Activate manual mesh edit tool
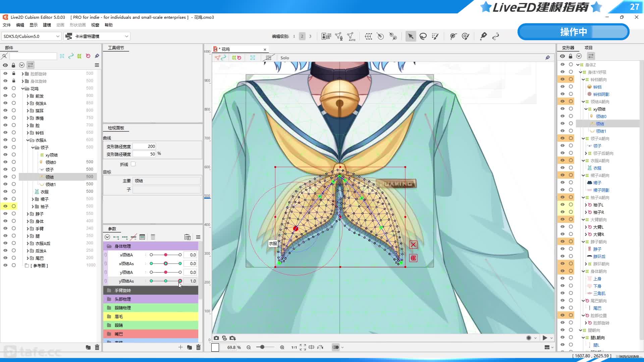 339,36
